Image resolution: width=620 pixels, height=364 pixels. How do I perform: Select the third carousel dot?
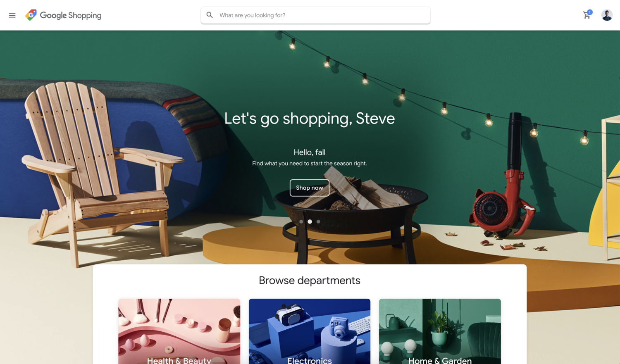click(x=318, y=221)
